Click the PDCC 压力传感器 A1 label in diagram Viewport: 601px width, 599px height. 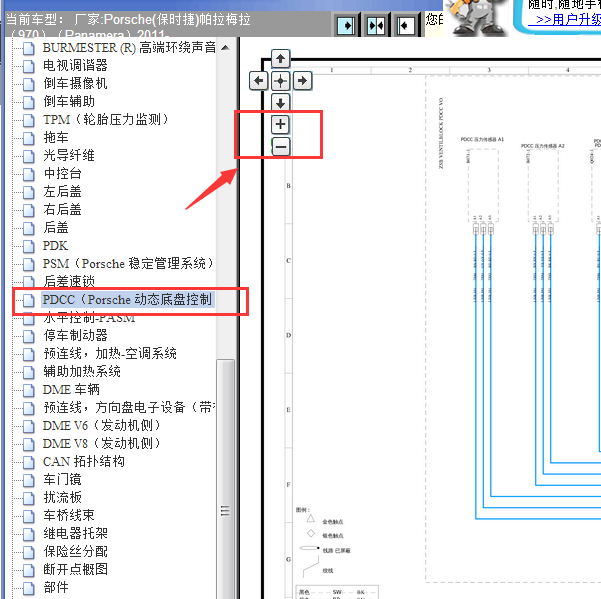pyautogui.click(x=482, y=139)
